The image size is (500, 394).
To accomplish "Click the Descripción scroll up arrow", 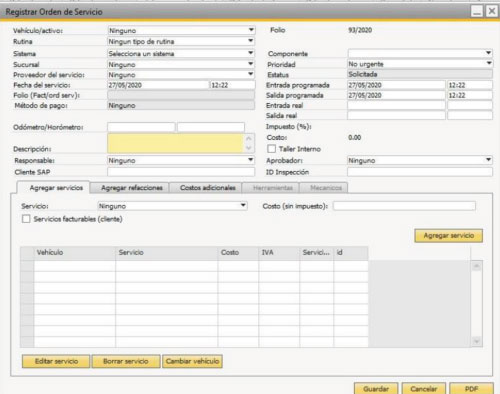I will 249,138.
